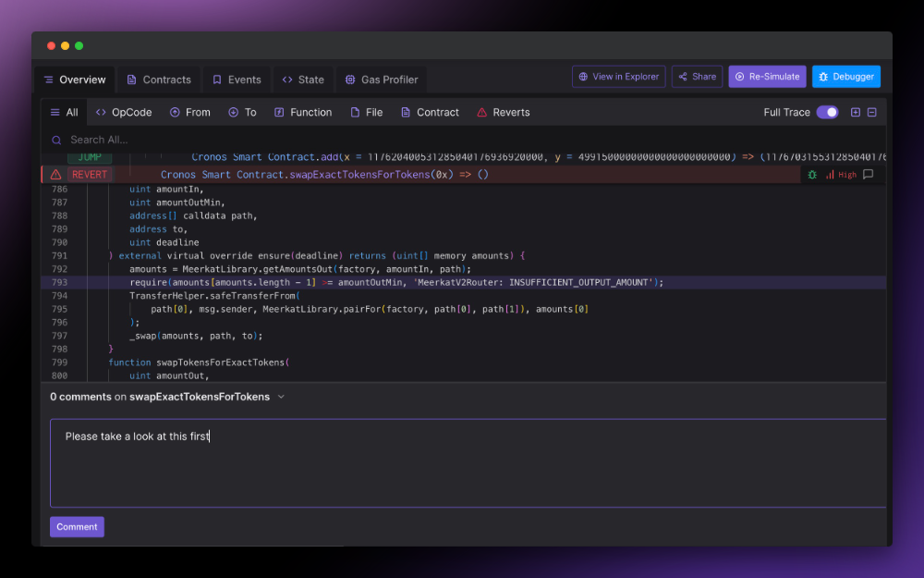Click the Debugger button
This screenshot has width=924, height=578.
845,76
